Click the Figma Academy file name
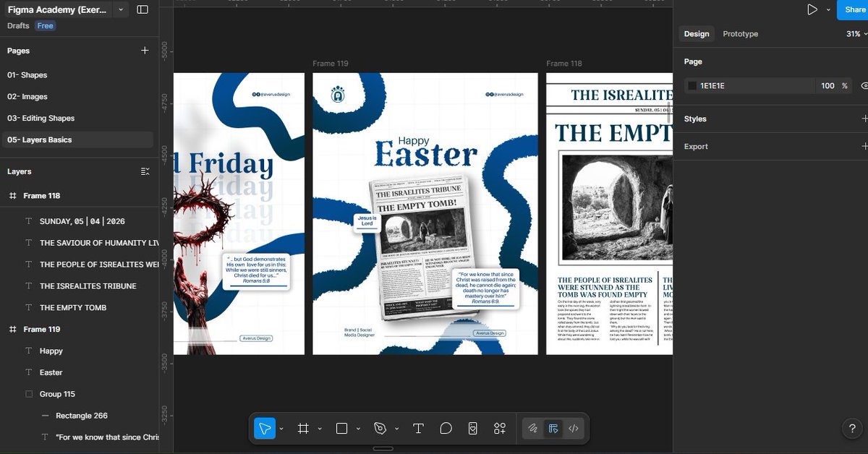This screenshot has width=868, height=454. point(57,10)
